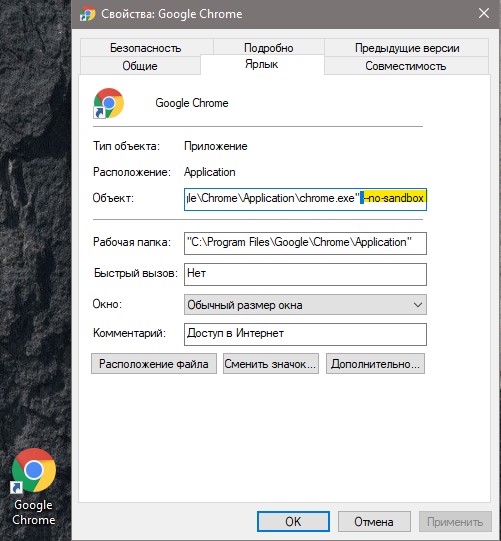
Task: Click in the Объект target path field
Action: point(305,199)
